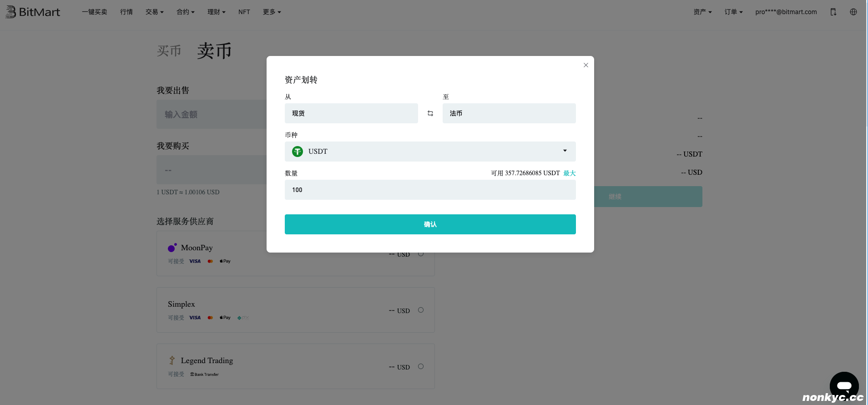Expand the 资产 menu in the header
Screen dimensions: 868x405
(x=702, y=12)
